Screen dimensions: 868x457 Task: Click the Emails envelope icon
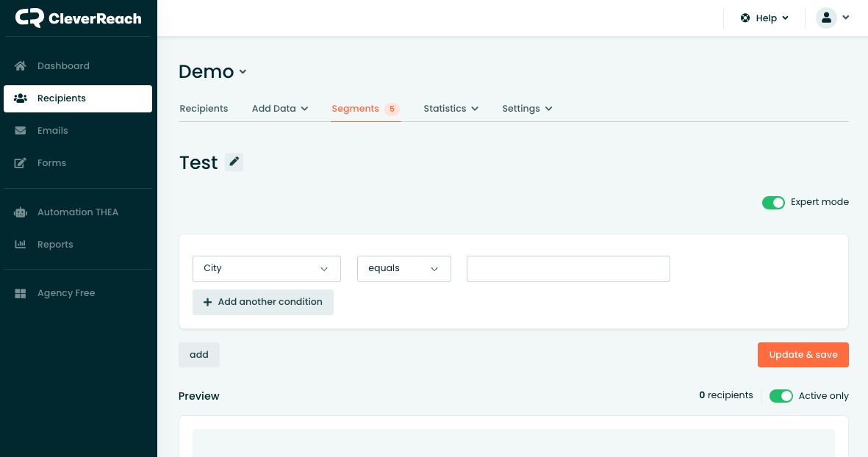(x=21, y=131)
